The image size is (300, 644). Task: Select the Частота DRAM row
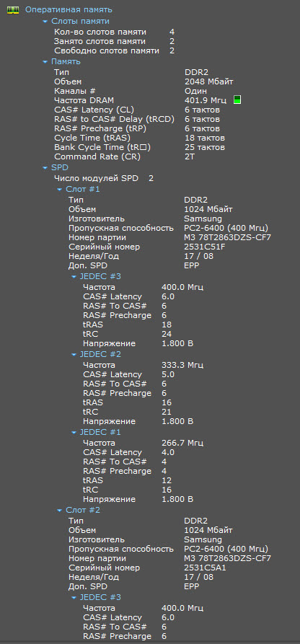(147, 100)
